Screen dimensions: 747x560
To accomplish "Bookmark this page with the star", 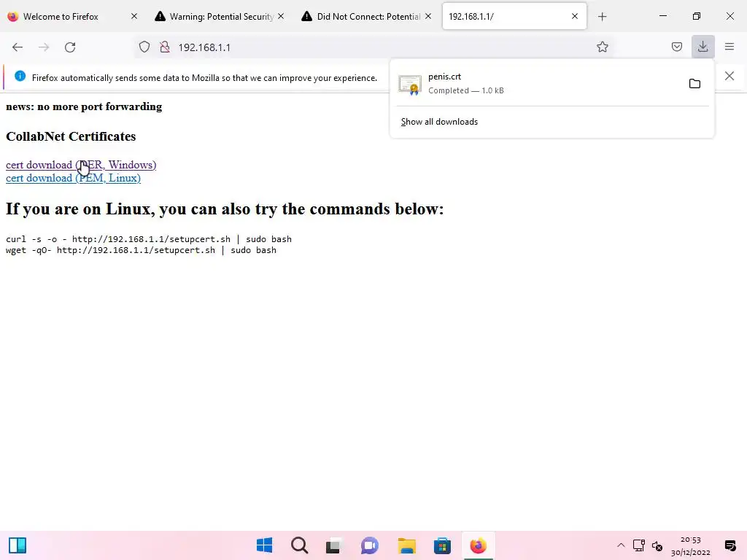I will (602, 47).
